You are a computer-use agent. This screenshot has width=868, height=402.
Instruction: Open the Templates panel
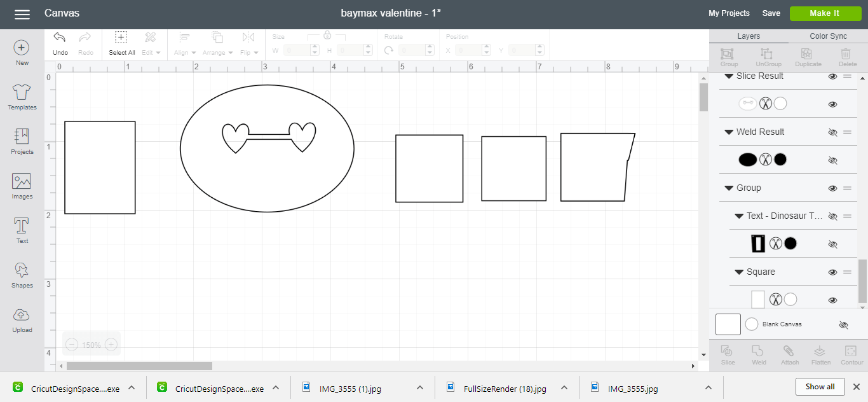pyautogui.click(x=22, y=97)
